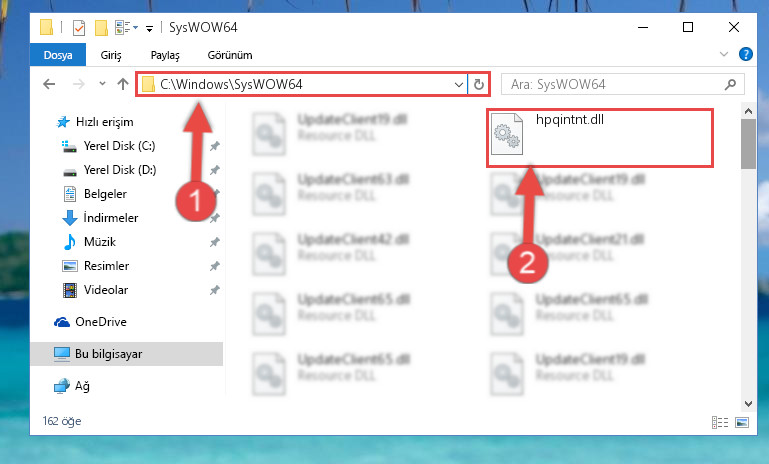This screenshot has width=769, height=464.
Task: Select the hpqintnt.dll file
Action: tap(600, 138)
